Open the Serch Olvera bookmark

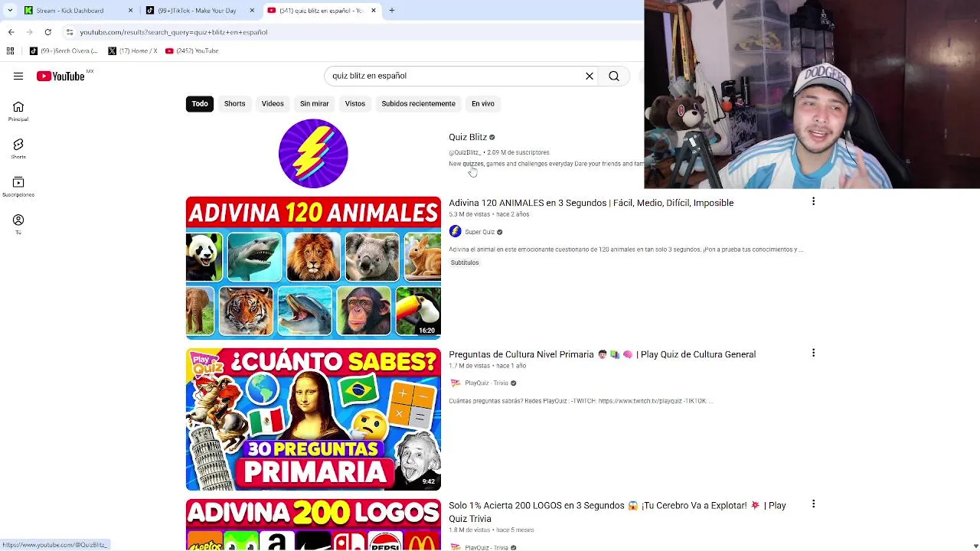click(64, 51)
